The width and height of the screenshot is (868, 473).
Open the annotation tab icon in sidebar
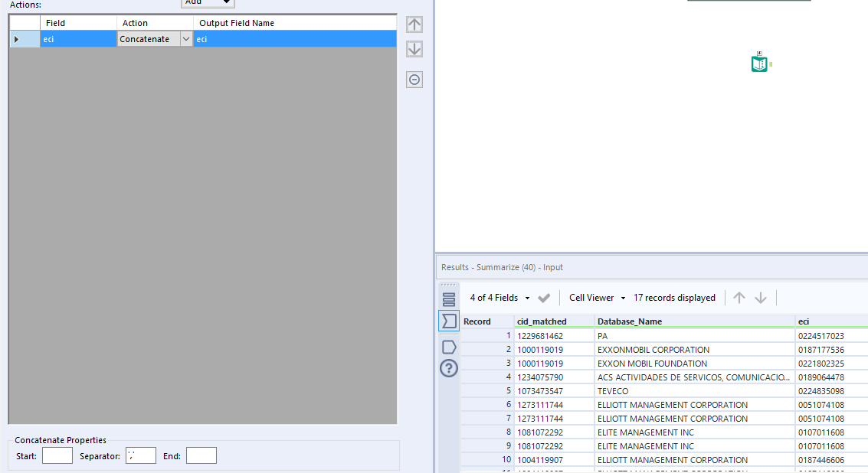448,347
